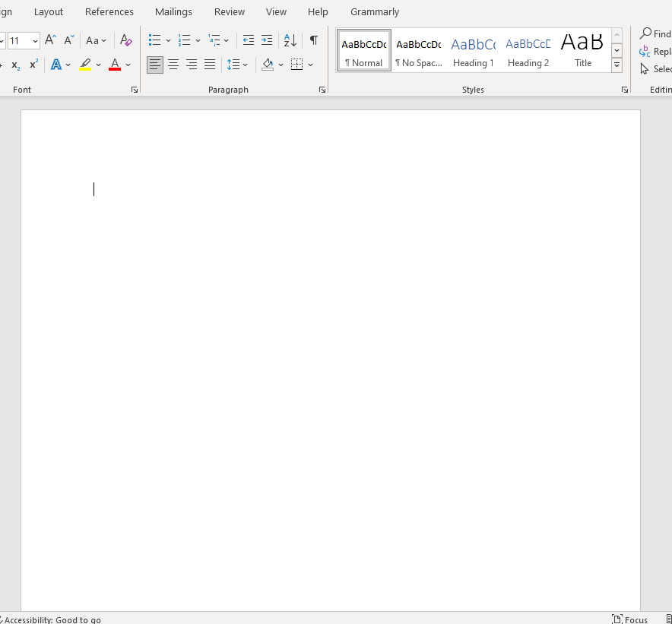
Task: Select the Increase Font Size icon
Action: (x=49, y=40)
